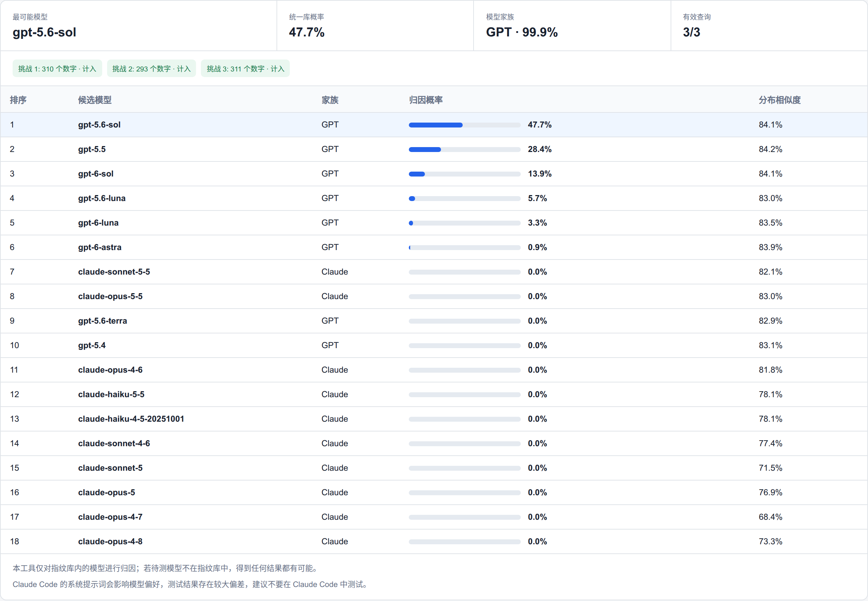Select the gpt-5.4 model name
The height and width of the screenshot is (601, 868).
92,345
